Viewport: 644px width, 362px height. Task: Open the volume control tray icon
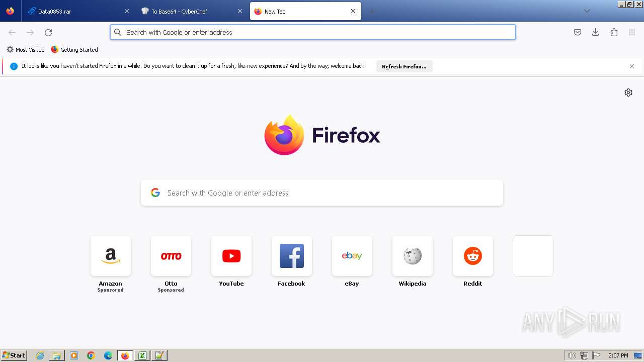tap(572, 355)
